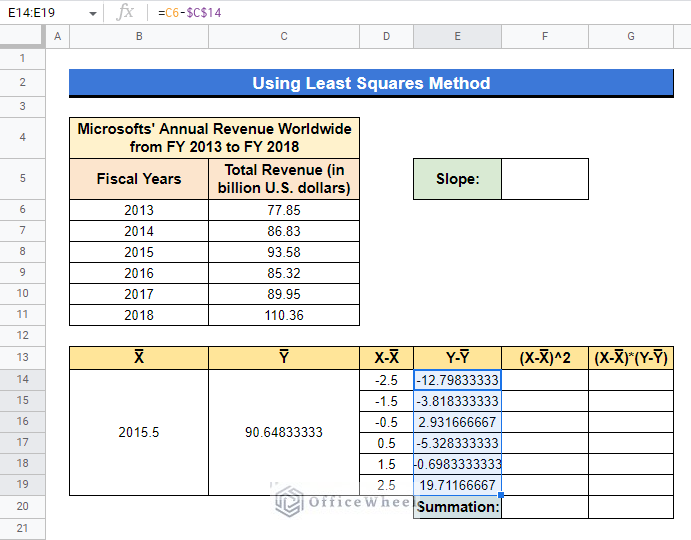Select column G header
This screenshot has height=540, width=691.
[631, 37]
